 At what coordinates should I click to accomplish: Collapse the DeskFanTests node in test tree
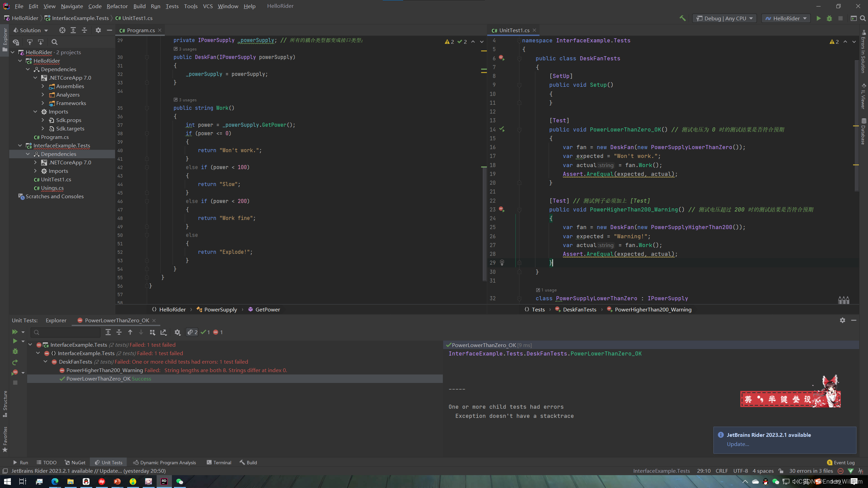coord(45,362)
